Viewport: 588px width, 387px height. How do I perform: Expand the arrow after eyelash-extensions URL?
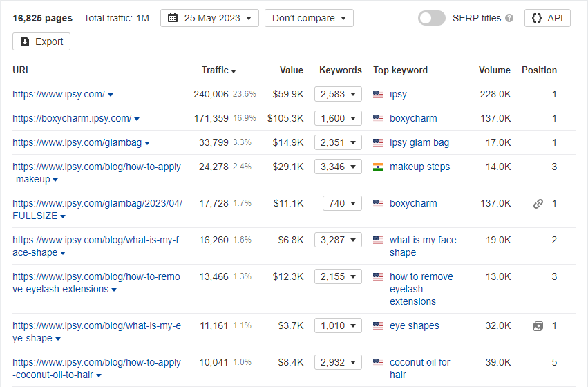(x=114, y=290)
